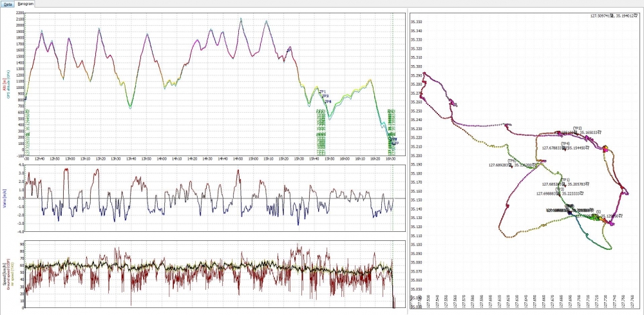Click the 'Vario [m/s]' axis title
This screenshot has height=315, width=644.
5,199
